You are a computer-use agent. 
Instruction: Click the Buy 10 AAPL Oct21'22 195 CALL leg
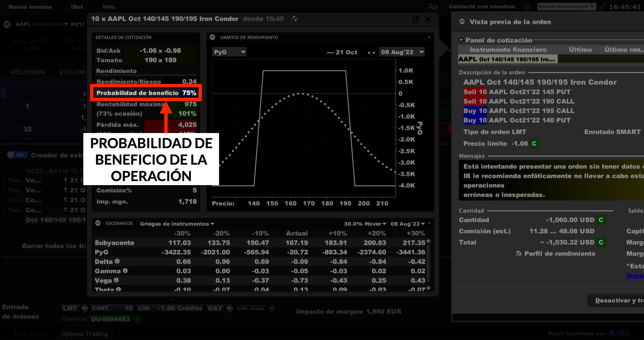pos(519,111)
